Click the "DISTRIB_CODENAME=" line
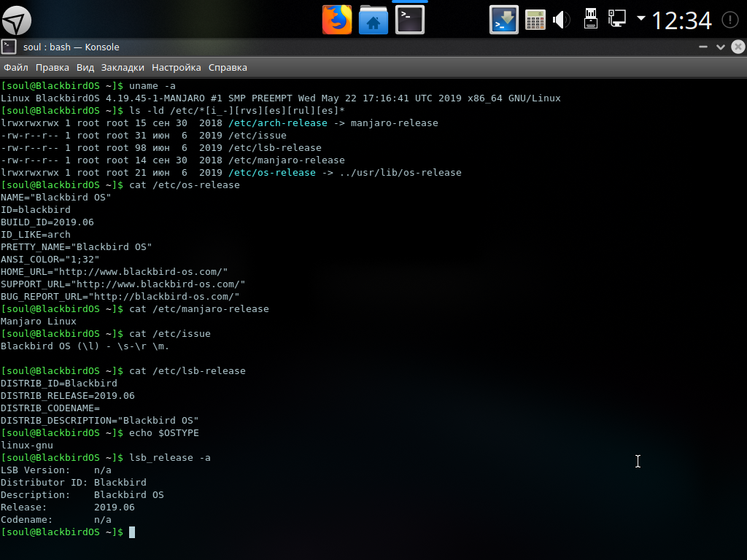Image resolution: width=747 pixels, height=560 pixels. (50, 408)
